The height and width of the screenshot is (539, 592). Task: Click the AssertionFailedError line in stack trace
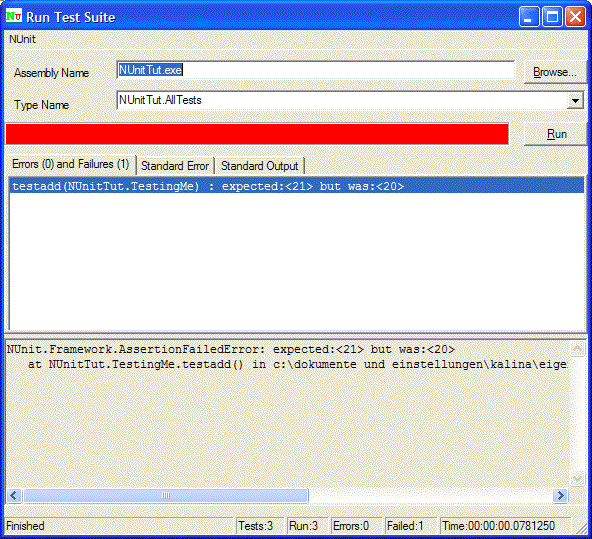(231, 349)
